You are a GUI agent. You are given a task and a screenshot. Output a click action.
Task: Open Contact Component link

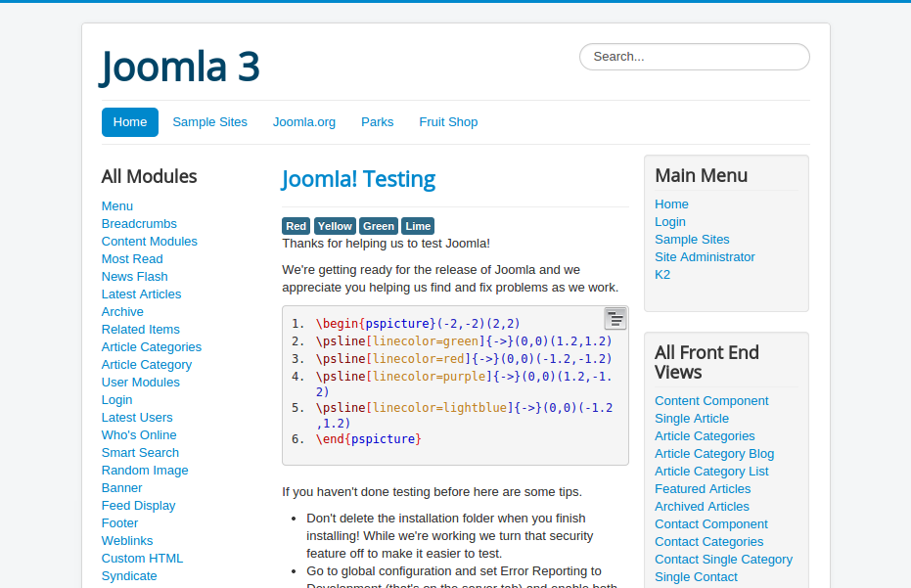tap(711, 524)
